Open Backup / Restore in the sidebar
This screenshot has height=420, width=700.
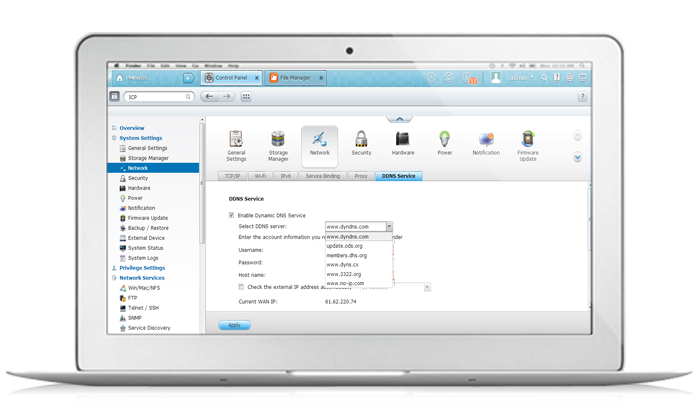[148, 227]
